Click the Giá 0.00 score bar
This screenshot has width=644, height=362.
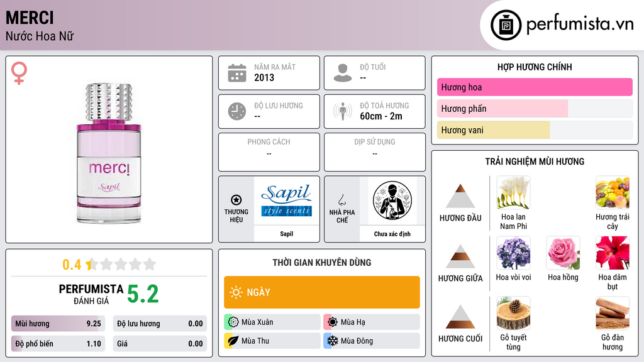point(160,344)
